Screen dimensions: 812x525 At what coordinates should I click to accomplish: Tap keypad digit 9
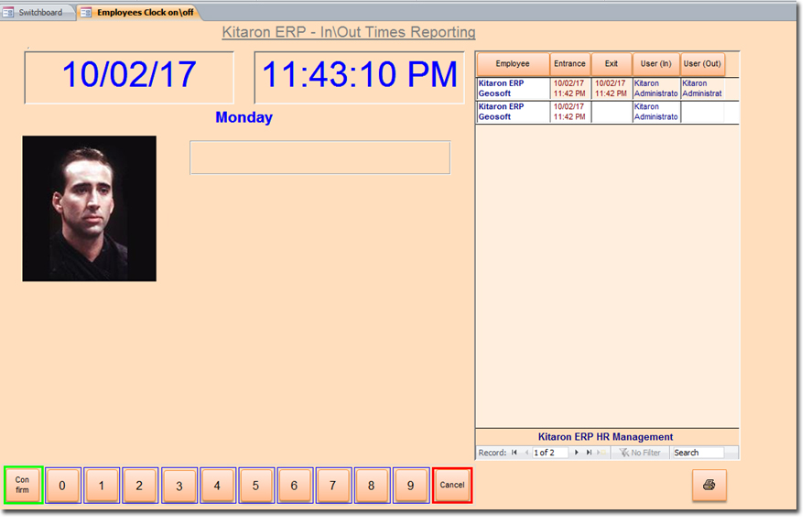(x=411, y=486)
